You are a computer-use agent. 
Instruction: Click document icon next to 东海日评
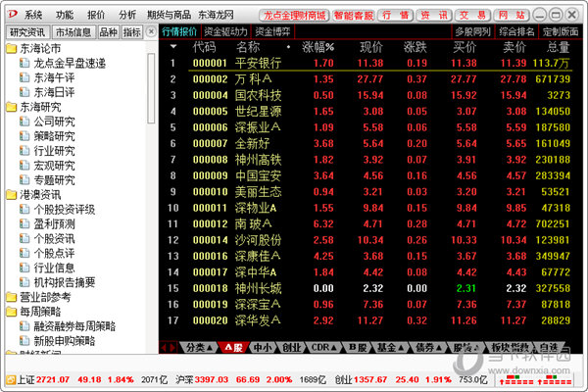24,92
